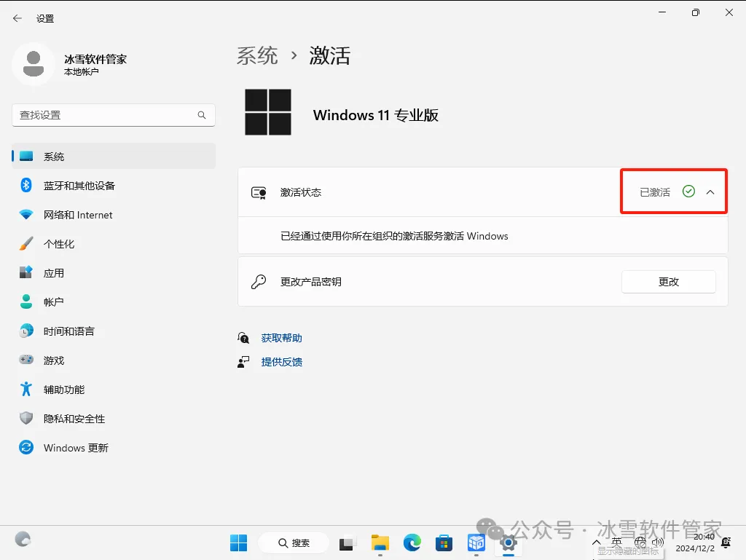
Task: Open the notification bell icon
Action: [x=726, y=543]
